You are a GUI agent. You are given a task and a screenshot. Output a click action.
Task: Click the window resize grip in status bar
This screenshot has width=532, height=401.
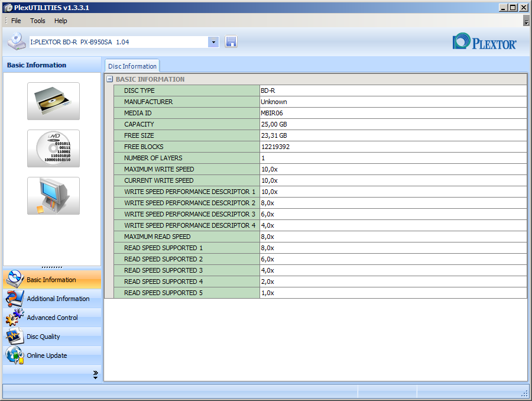point(524,393)
